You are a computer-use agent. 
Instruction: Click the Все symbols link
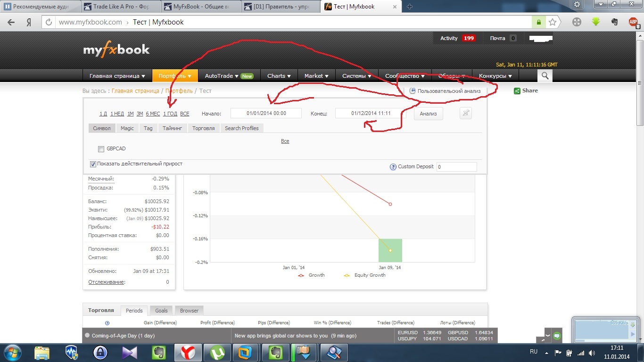pyautogui.click(x=285, y=141)
